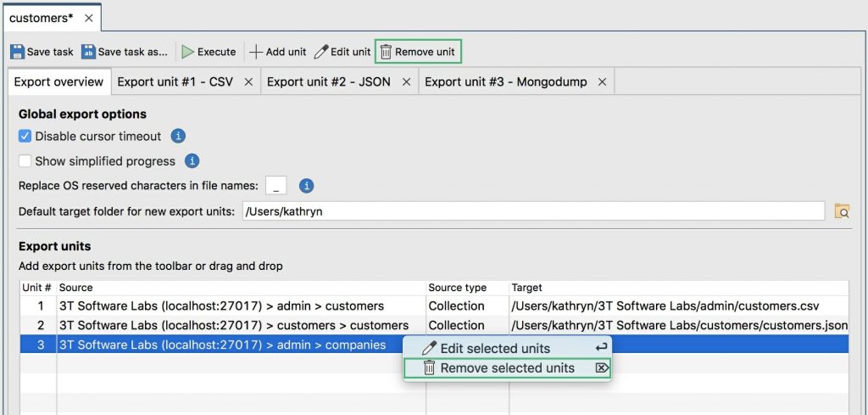Click the customers.json target path cell

coord(680,325)
